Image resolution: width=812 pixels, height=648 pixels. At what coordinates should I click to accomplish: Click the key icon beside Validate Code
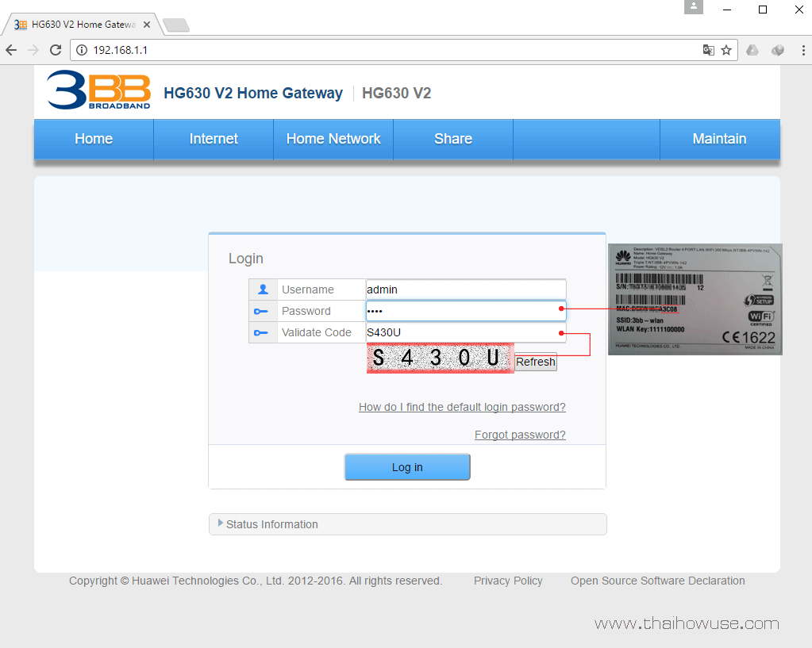tap(261, 332)
